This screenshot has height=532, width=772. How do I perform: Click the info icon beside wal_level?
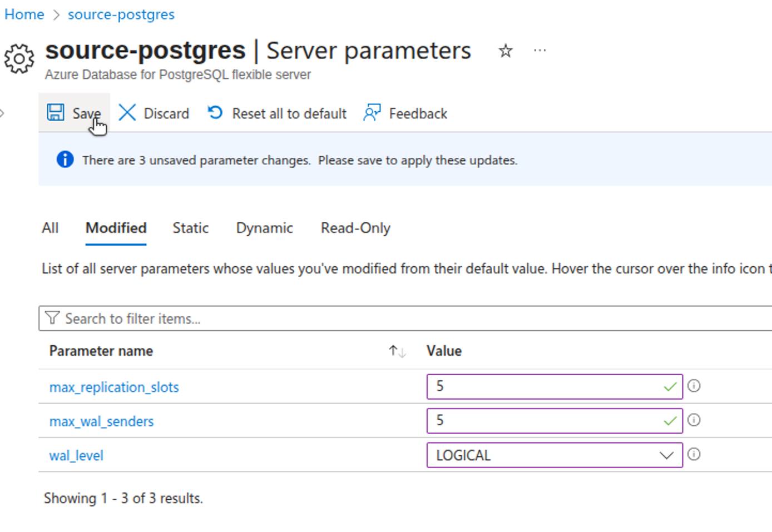(694, 455)
